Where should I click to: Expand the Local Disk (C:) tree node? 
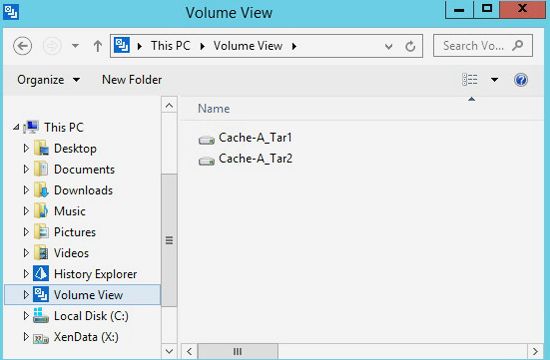pyautogui.click(x=26, y=316)
